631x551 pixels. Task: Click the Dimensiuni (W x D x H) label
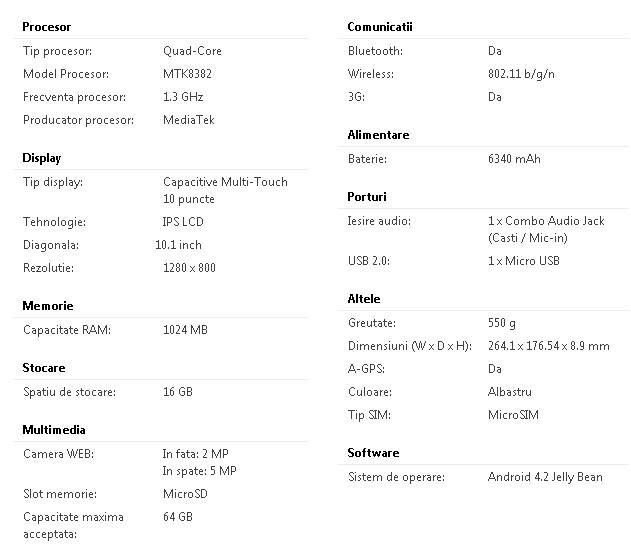click(409, 346)
